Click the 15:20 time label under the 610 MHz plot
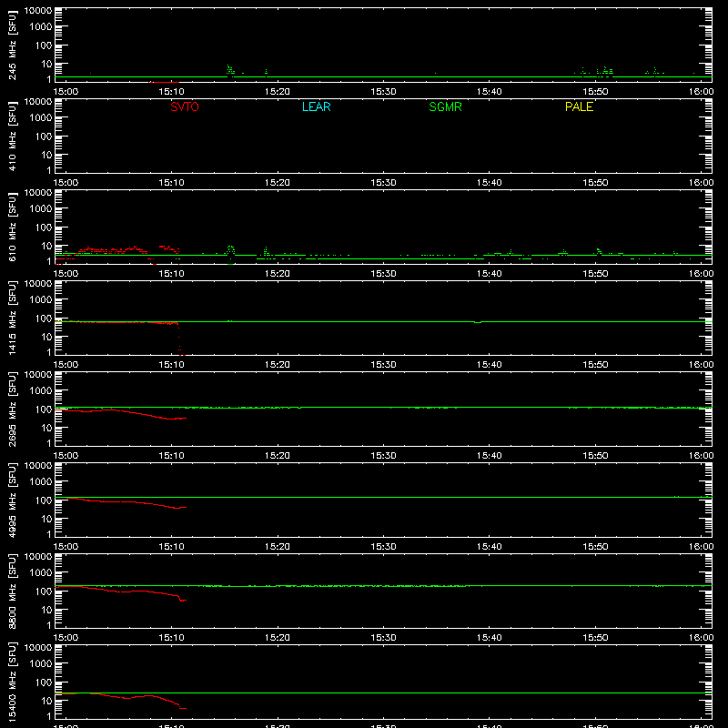This screenshot has width=728, height=728. click(x=278, y=274)
